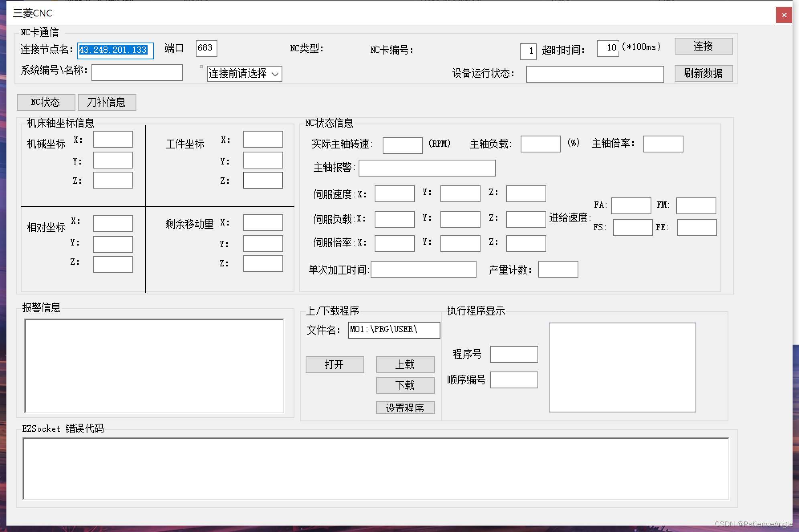
Task: Click the 打开 open file button
Action: click(x=335, y=364)
